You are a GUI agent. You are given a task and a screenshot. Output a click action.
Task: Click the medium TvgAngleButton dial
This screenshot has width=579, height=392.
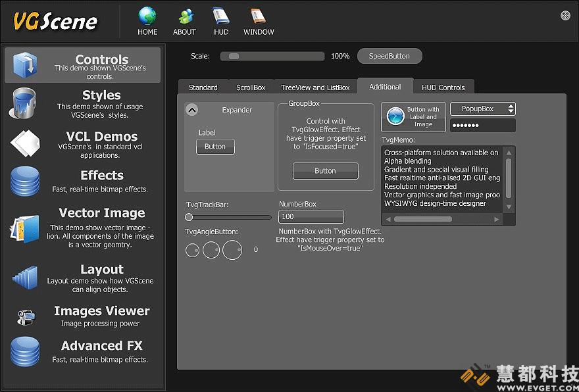tap(211, 250)
